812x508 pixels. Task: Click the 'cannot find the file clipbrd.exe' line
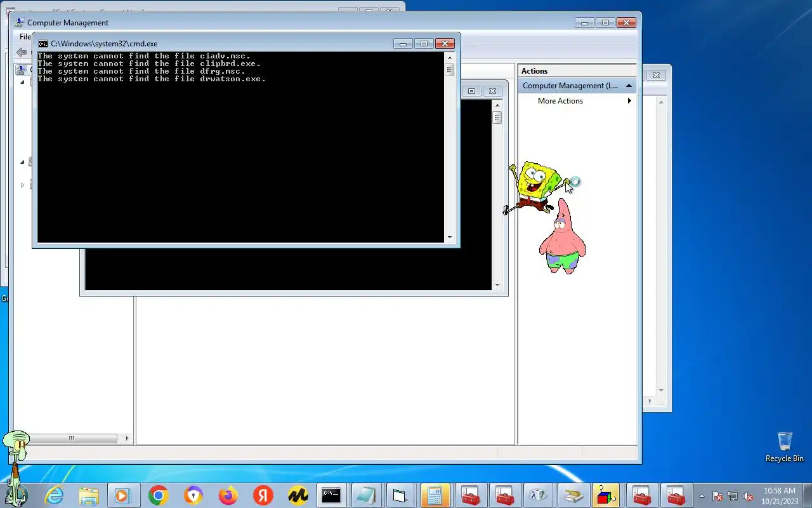(149, 63)
